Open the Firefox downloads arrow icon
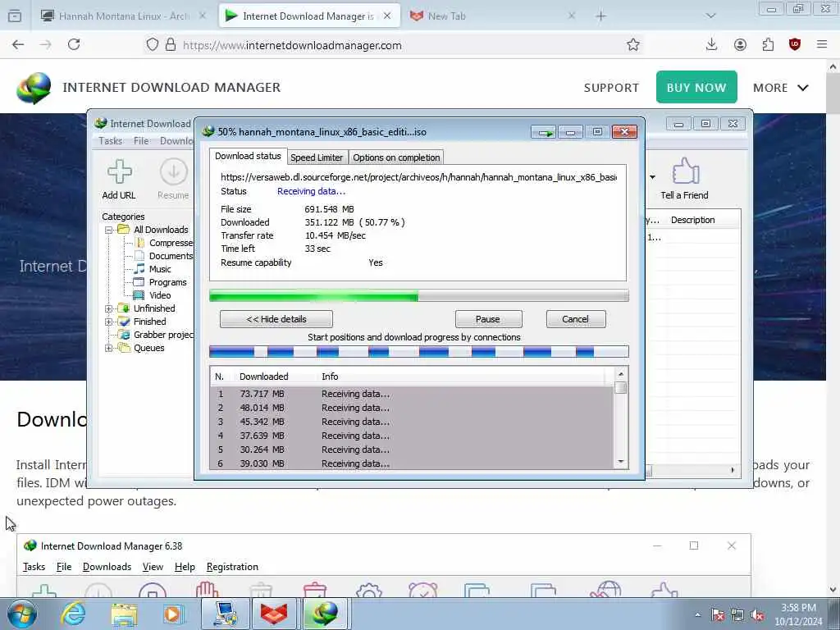Viewport: 840px width, 630px height. click(x=711, y=45)
